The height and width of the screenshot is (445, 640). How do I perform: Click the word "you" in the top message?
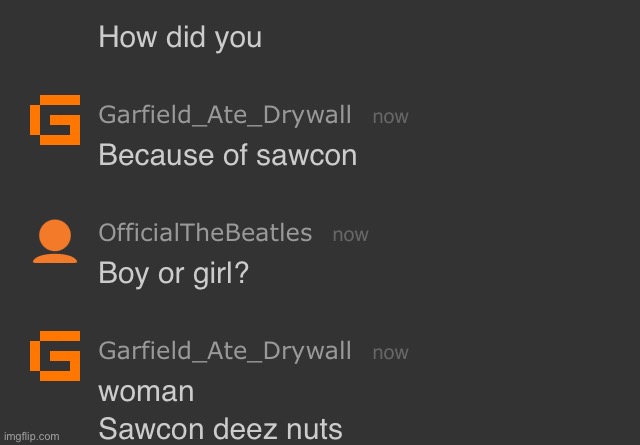click(239, 38)
